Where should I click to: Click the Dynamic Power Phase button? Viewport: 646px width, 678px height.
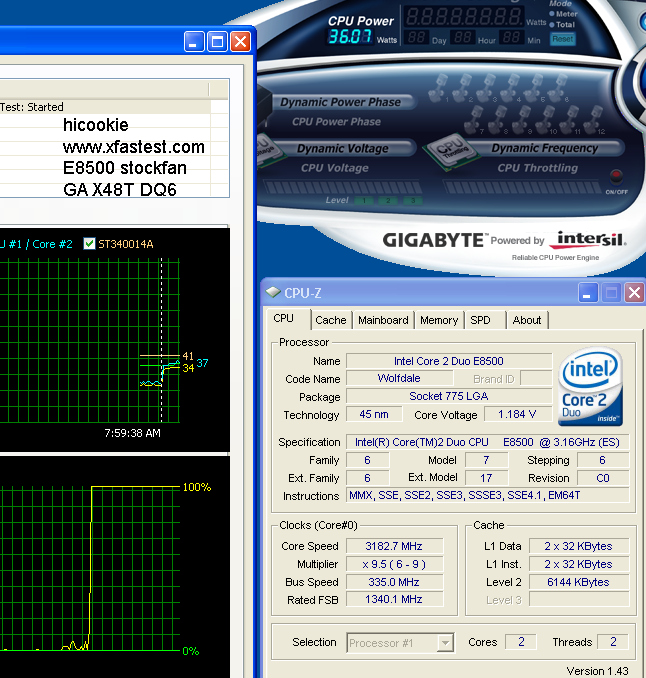click(x=340, y=102)
